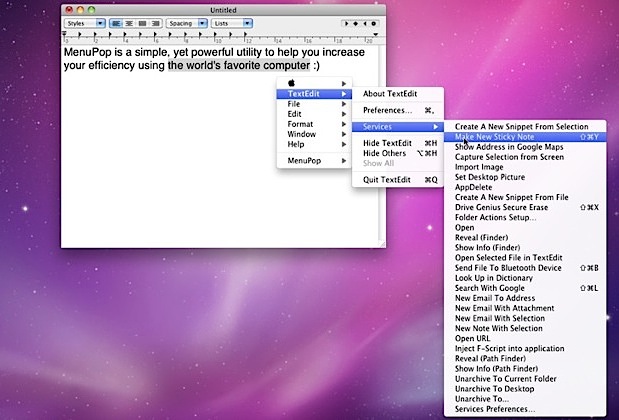This screenshot has height=420, width=619.
Task: Open the Apple logo submenu
Action: [314, 83]
